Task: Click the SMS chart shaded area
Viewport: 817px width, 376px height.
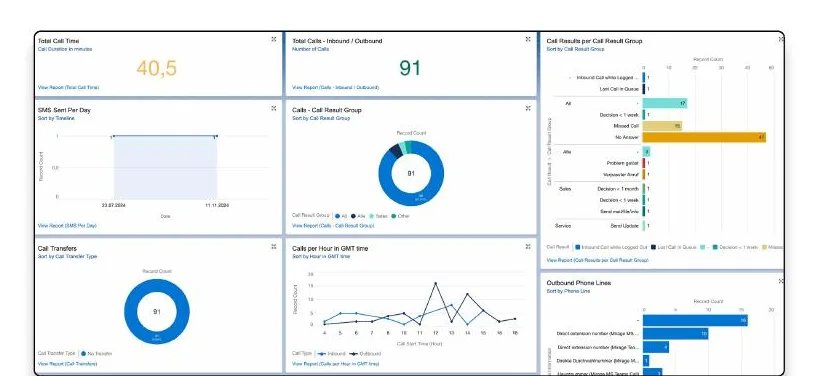Action: click(165, 167)
